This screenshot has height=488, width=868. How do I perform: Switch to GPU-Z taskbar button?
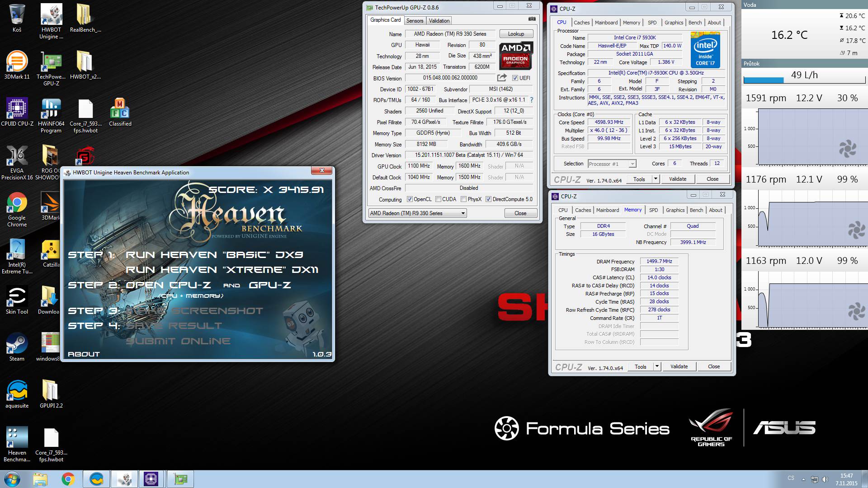180,479
